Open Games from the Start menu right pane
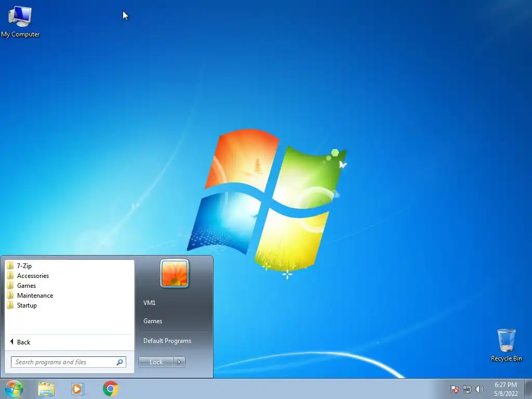 153,321
